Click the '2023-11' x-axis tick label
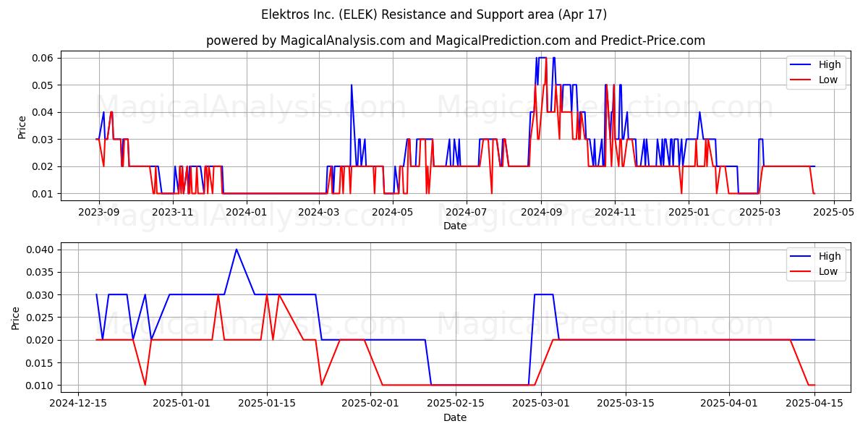The image size is (868, 434). click(x=173, y=212)
